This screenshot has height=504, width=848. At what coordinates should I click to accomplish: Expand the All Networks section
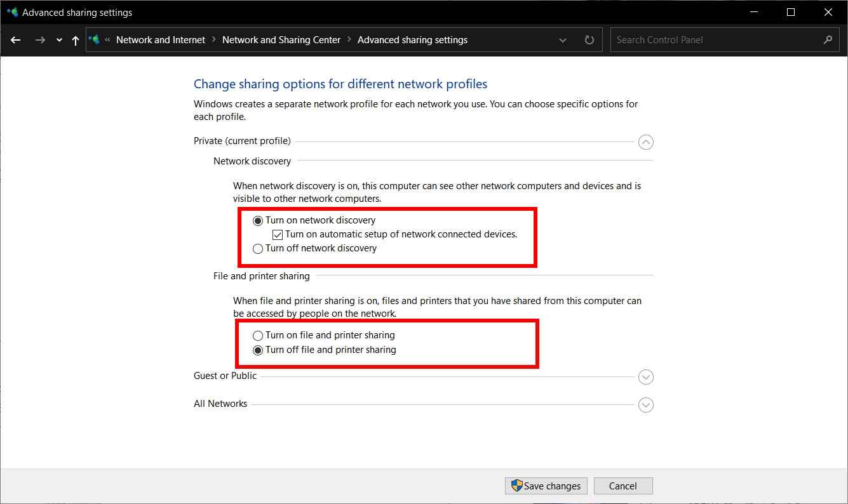click(x=645, y=404)
